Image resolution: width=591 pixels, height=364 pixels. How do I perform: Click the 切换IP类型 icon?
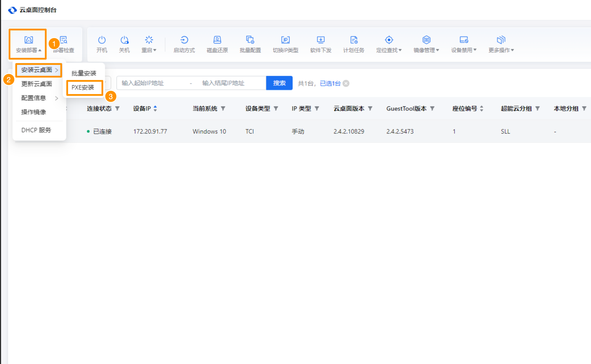(x=285, y=40)
